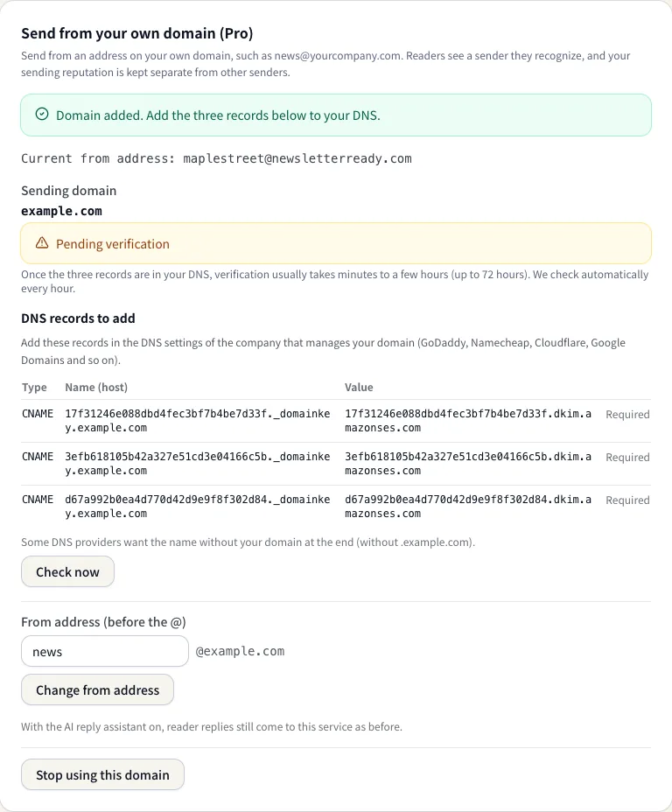Click the DNS records to add heading

78,318
